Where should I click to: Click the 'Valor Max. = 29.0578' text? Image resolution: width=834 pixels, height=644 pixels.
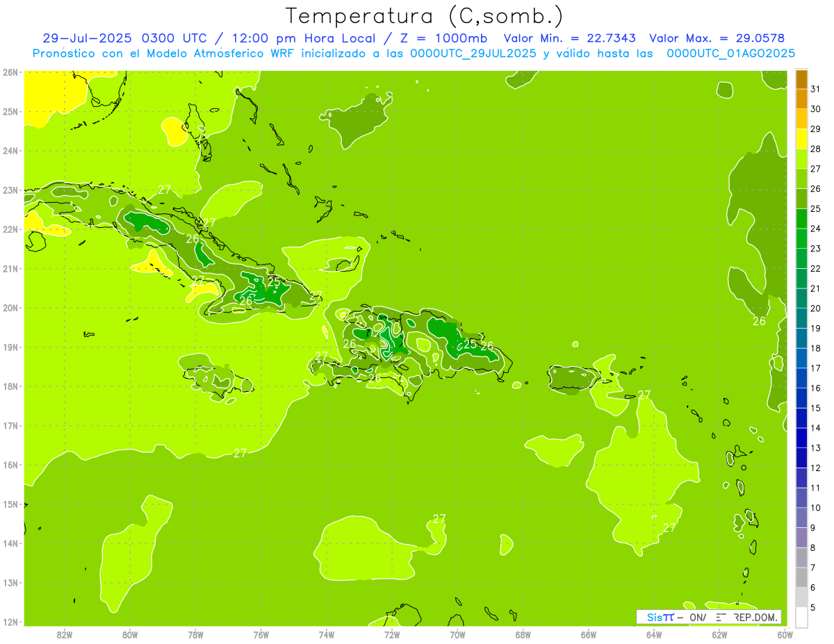pos(717,38)
